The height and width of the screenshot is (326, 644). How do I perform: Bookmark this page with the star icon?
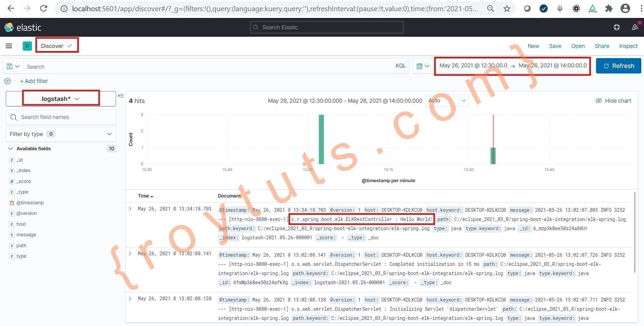[x=507, y=8]
